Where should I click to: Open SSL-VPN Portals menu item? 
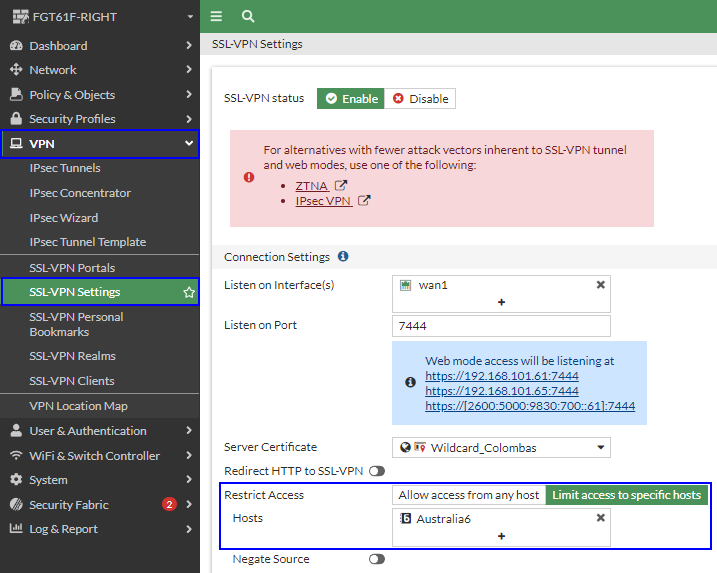(x=72, y=268)
